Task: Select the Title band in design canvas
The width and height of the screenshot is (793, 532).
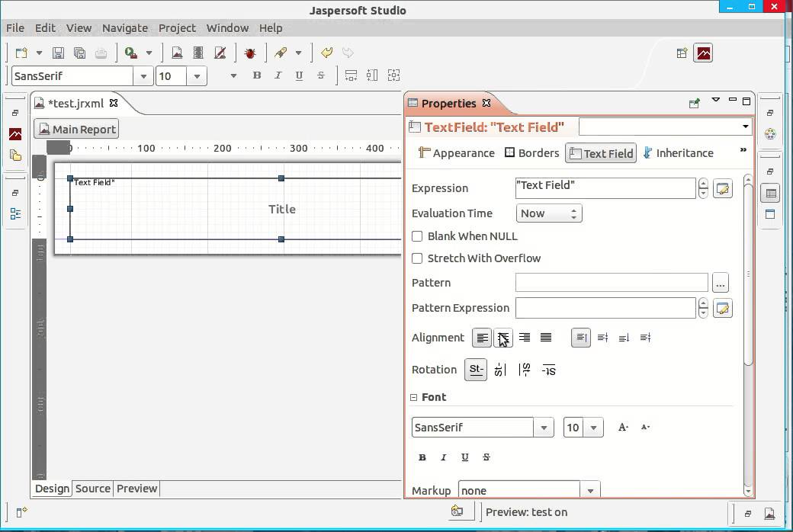Action: (x=281, y=209)
